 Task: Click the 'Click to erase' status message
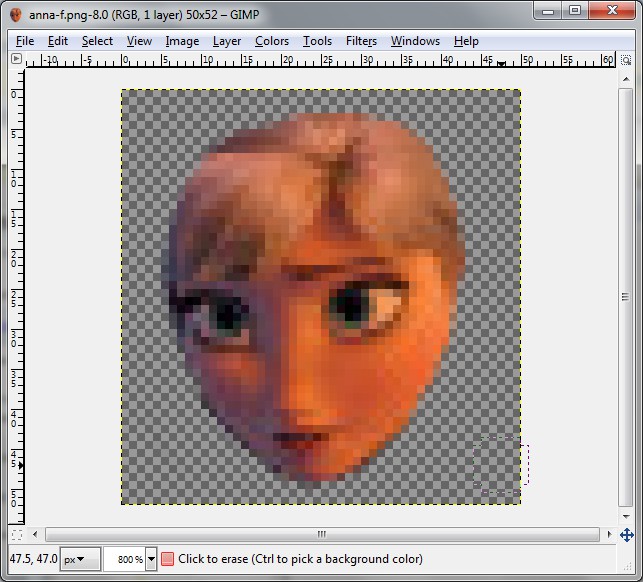click(300, 559)
